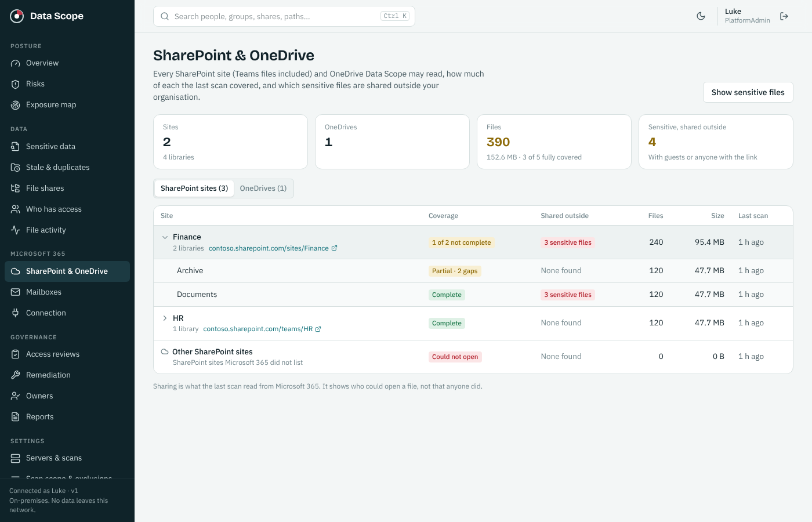The image size is (812, 522).
Task: Open the Overview gauge icon
Action: [16, 63]
